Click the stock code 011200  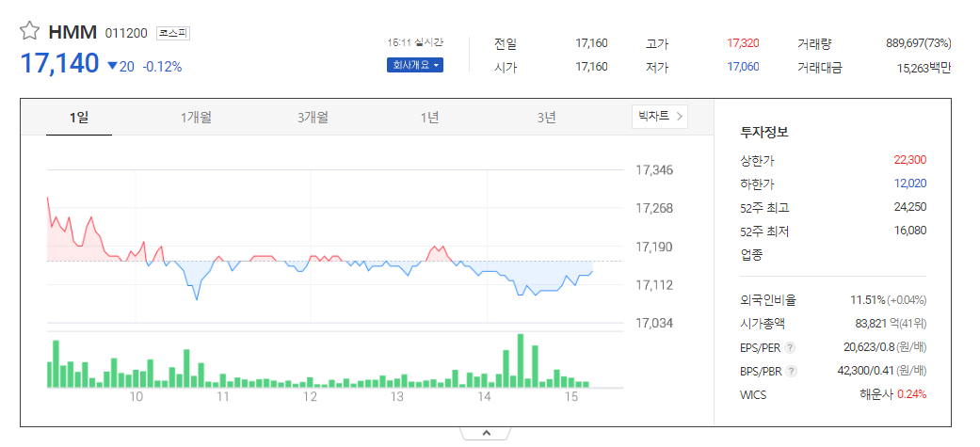127,33
